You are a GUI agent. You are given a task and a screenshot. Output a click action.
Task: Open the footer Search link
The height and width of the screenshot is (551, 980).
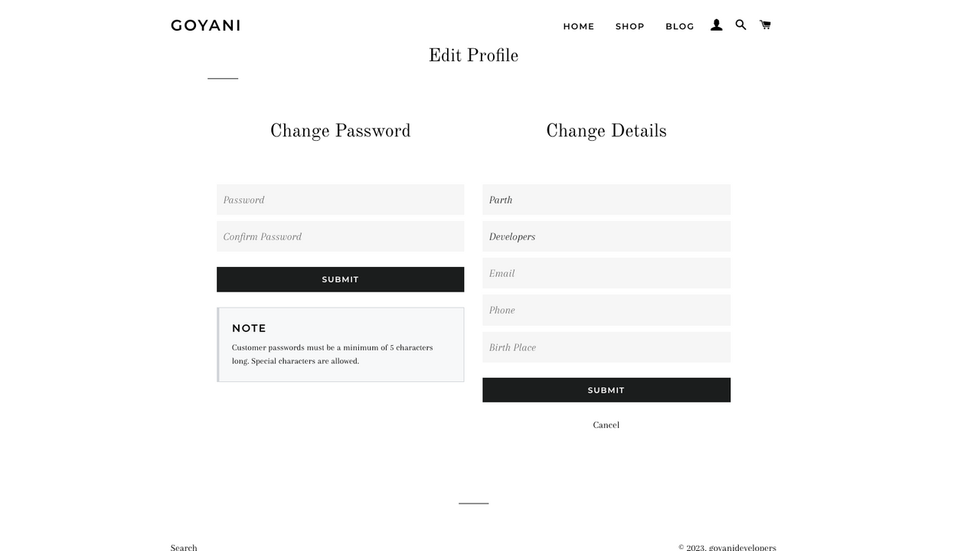(x=184, y=547)
